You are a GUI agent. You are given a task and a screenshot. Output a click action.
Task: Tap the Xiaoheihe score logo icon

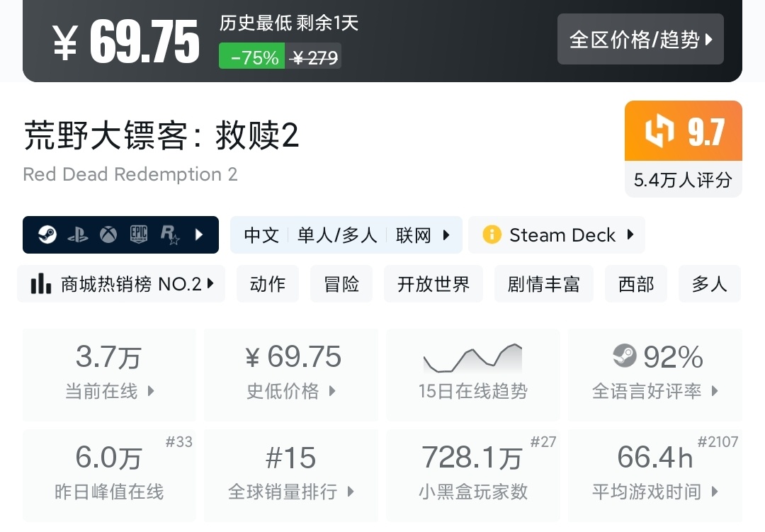tap(659, 131)
